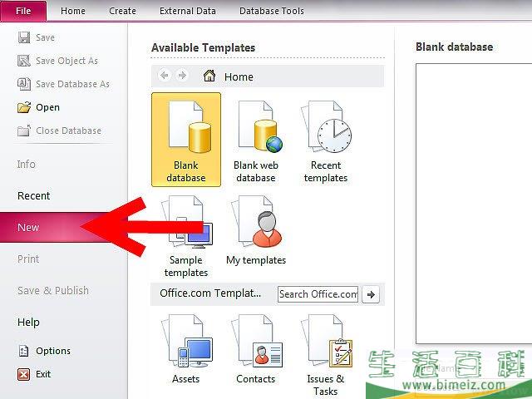Open the Contacts template category
The width and height of the screenshot is (532, 399).
click(256, 349)
